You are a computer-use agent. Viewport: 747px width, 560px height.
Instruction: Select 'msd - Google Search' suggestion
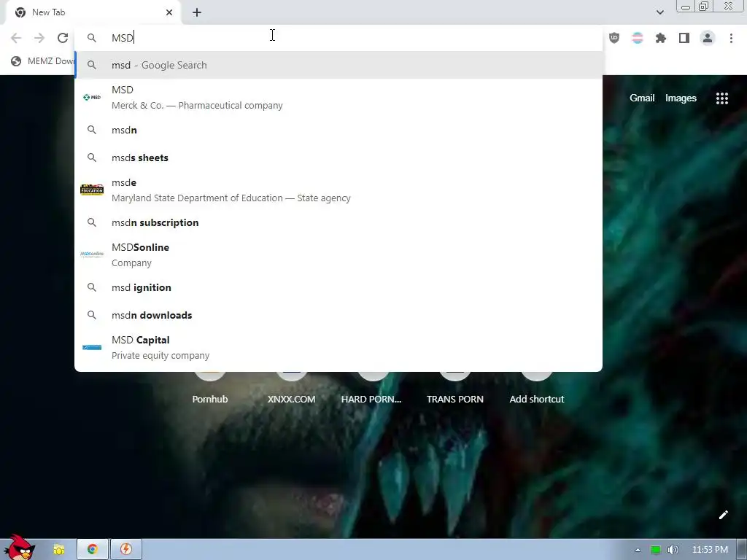[338, 65]
